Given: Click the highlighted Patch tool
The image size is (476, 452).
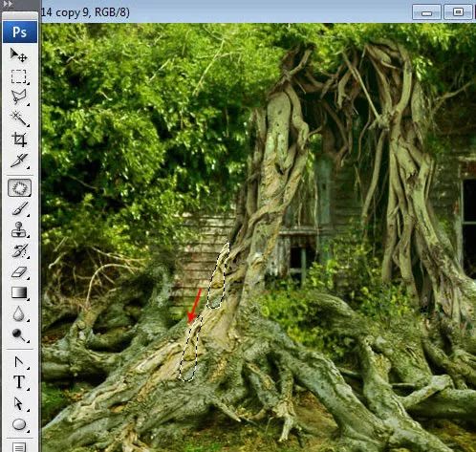Looking at the screenshot, I should click(x=19, y=188).
